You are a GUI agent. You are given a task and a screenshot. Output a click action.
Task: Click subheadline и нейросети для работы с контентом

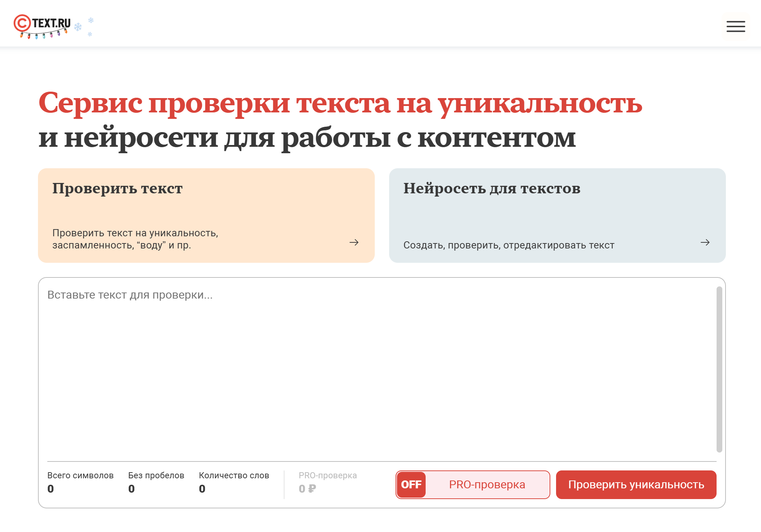pos(307,138)
